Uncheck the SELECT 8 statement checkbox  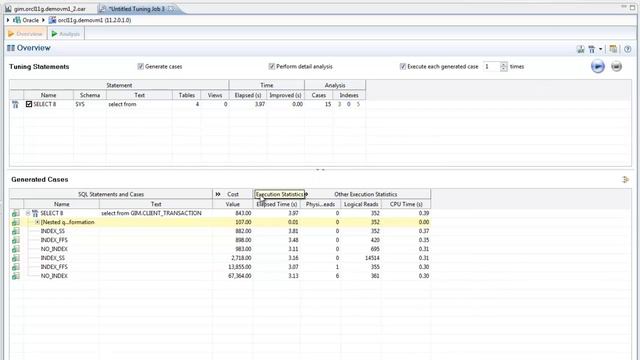pos(29,104)
